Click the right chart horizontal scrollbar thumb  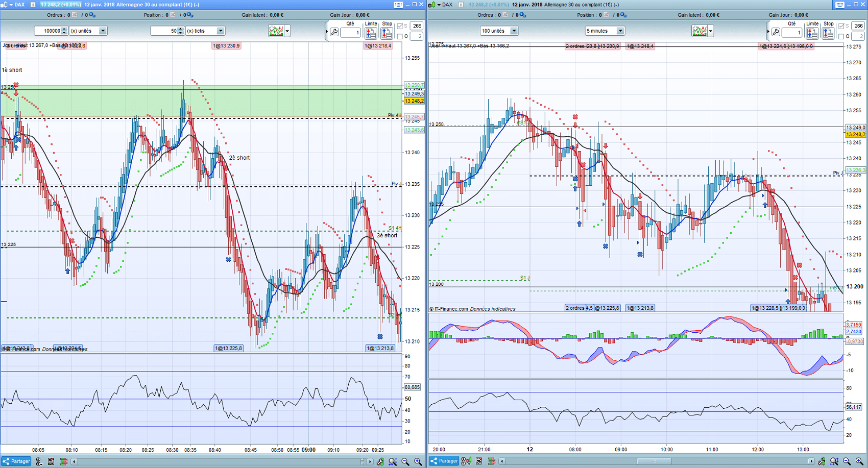(x=654, y=461)
